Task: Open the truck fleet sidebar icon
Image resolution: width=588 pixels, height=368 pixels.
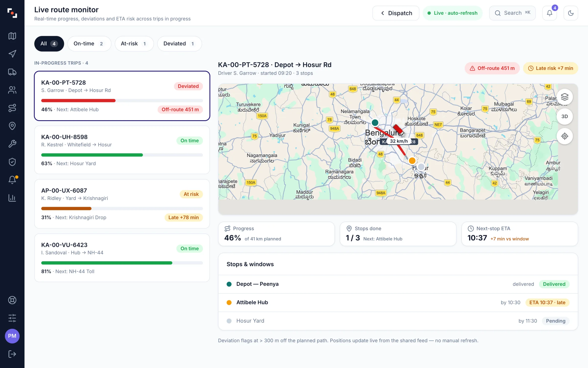Action: pos(12,72)
